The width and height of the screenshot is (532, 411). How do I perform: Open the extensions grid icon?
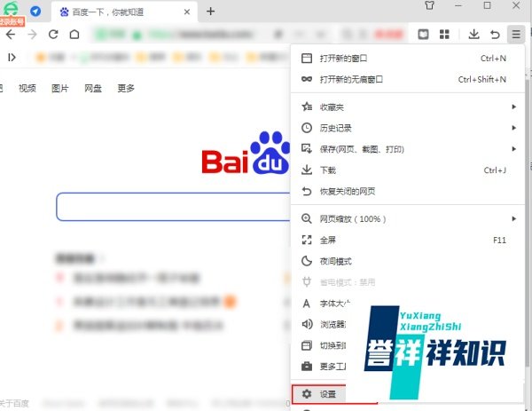coord(444,35)
